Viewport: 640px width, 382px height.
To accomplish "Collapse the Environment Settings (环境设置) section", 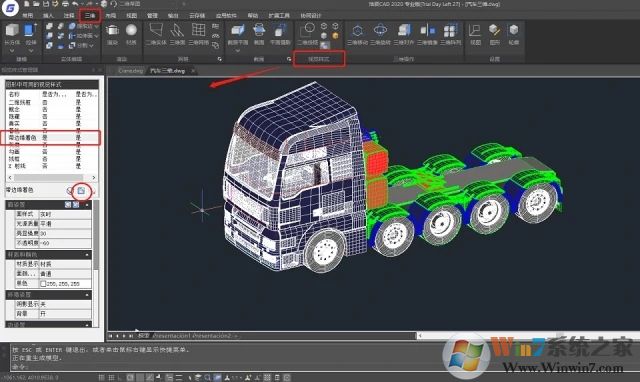I will click(87, 295).
